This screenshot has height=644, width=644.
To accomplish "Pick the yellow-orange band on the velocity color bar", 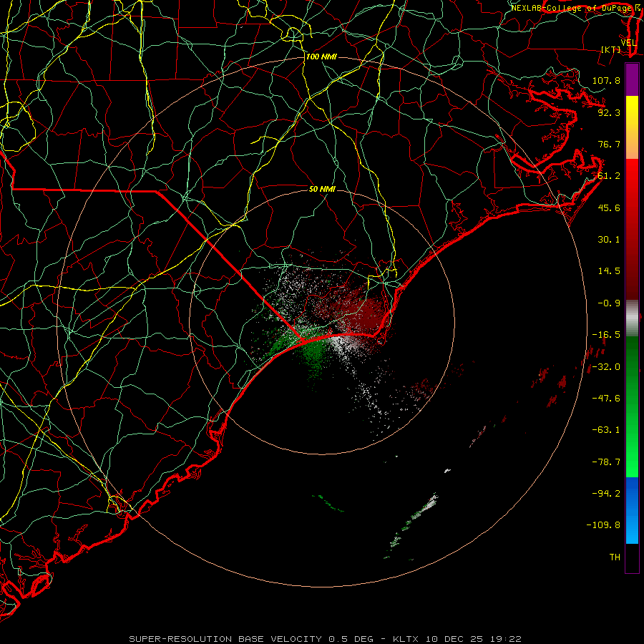I will point(632,127).
